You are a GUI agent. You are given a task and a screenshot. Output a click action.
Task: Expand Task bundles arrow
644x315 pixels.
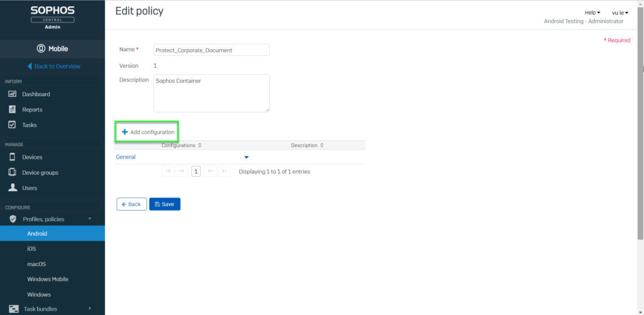click(x=89, y=309)
